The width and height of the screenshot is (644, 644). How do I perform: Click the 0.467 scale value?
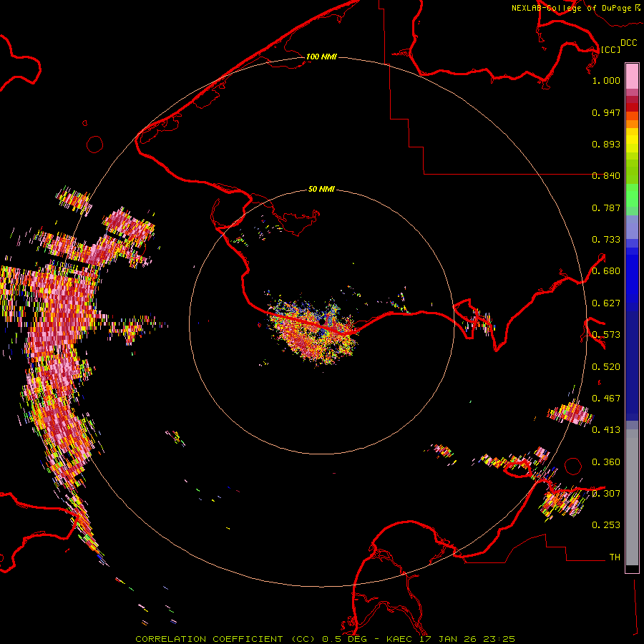[x=606, y=399]
